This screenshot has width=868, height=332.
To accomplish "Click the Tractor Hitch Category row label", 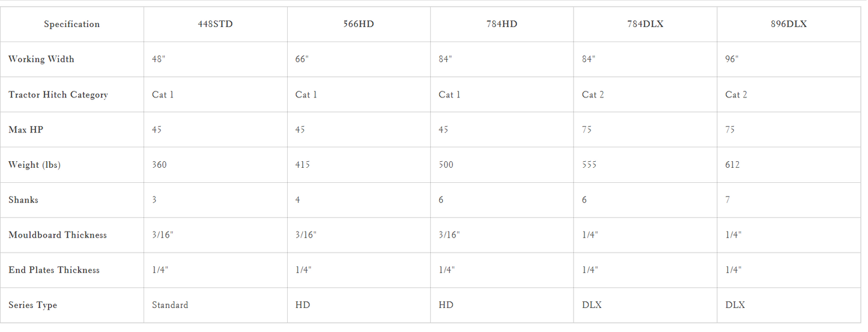I will pyautogui.click(x=58, y=94).
